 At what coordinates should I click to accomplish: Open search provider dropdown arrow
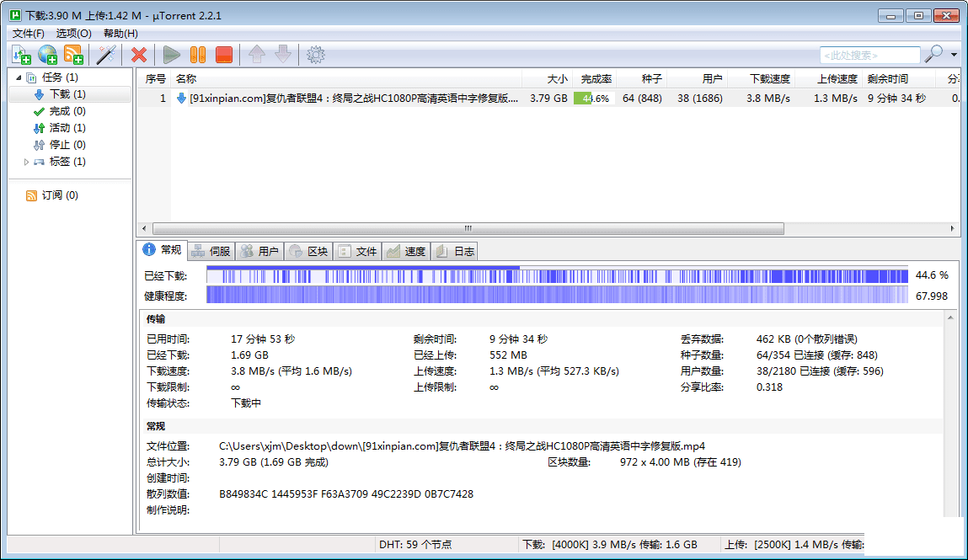pos(954,55)
